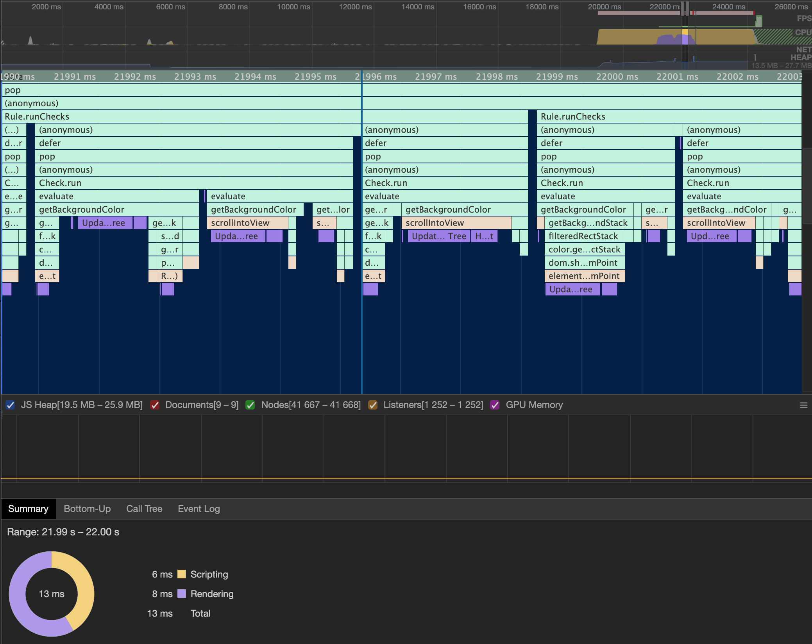Open the memory counters hamburger menu
Viewport: 812px width, 644px height.
point(803,405)
